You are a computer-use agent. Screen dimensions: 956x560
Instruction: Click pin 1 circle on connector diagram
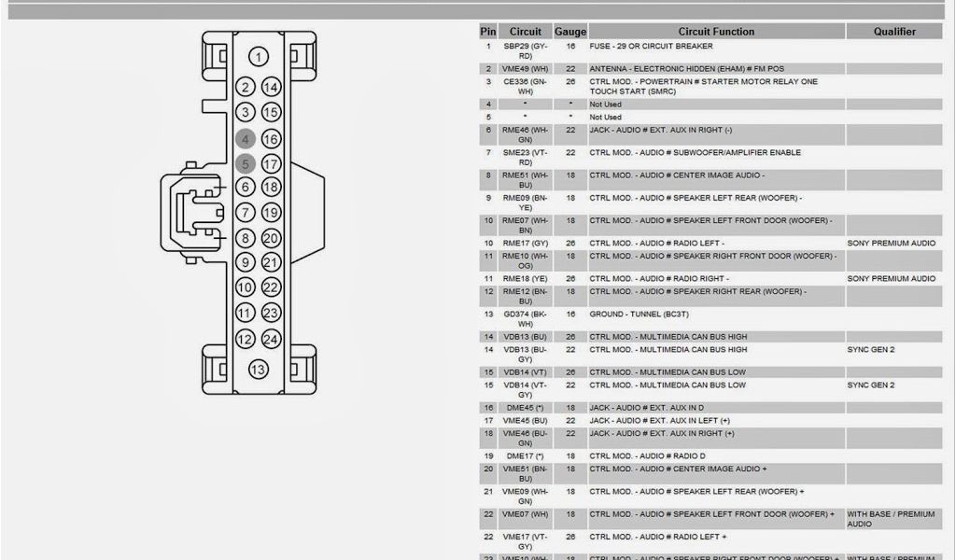point(258,57)
